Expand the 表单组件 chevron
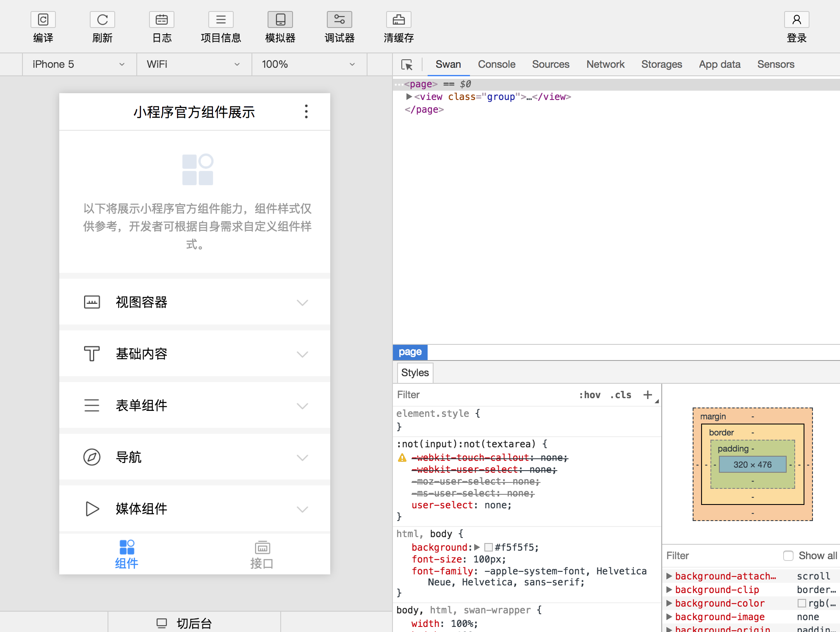 click(302, 406)
